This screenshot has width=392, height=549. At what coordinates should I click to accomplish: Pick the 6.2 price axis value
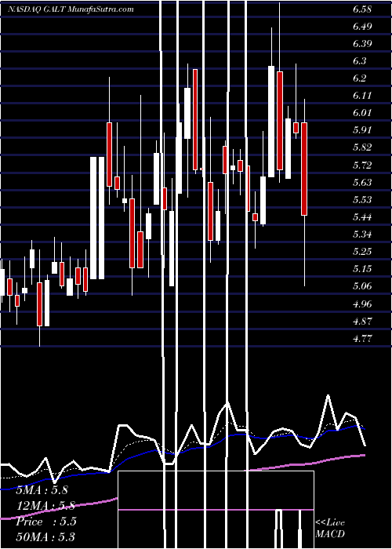359,78
